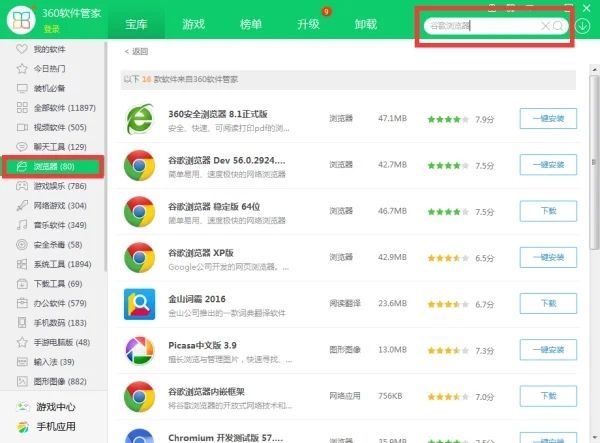Click the results list vertical scrollbar
600x443 pixels.
pyautogui.click(x=594, y=163)
